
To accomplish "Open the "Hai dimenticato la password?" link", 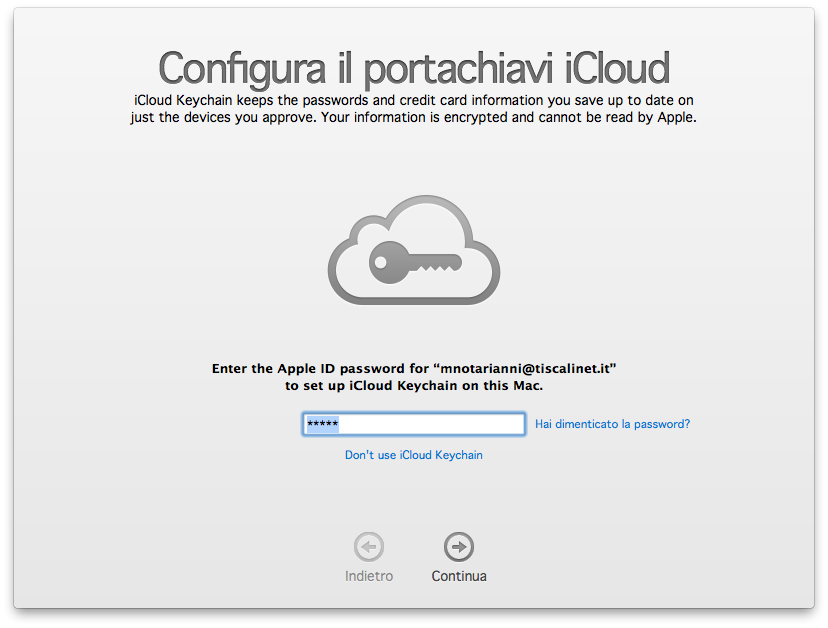I will pos(613,424).
